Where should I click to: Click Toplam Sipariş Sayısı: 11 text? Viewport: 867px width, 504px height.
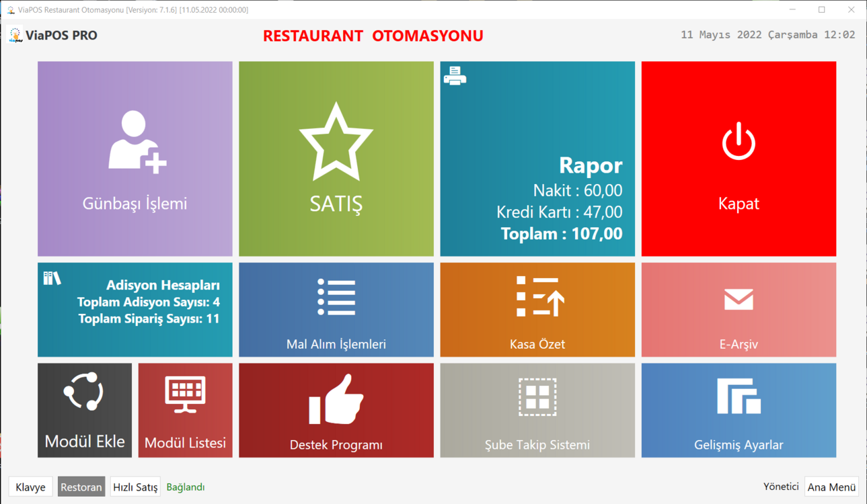149,319
